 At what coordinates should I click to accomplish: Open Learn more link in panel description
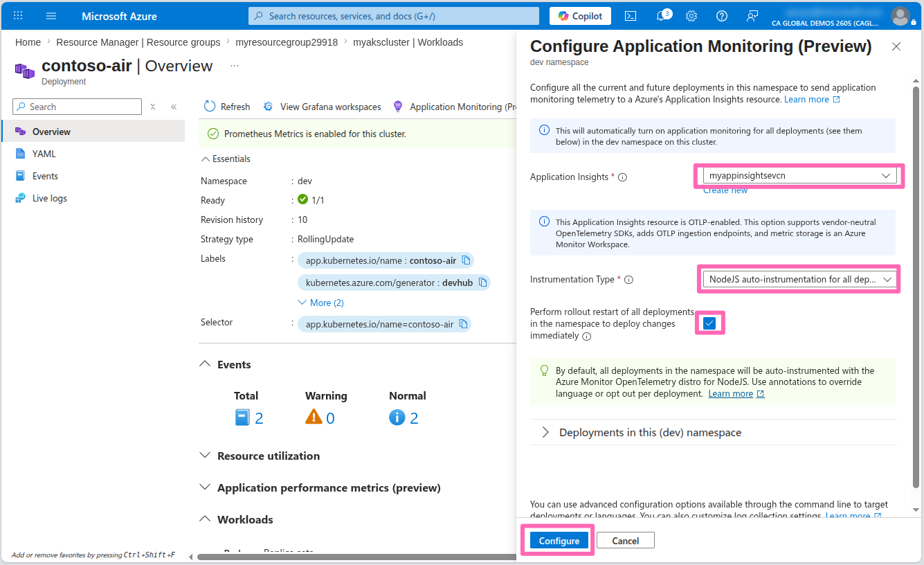812,100
